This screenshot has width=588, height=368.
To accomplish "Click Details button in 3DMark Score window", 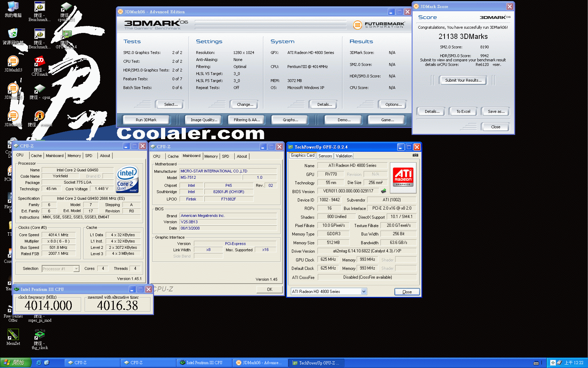I will click(x=432, y=111).
